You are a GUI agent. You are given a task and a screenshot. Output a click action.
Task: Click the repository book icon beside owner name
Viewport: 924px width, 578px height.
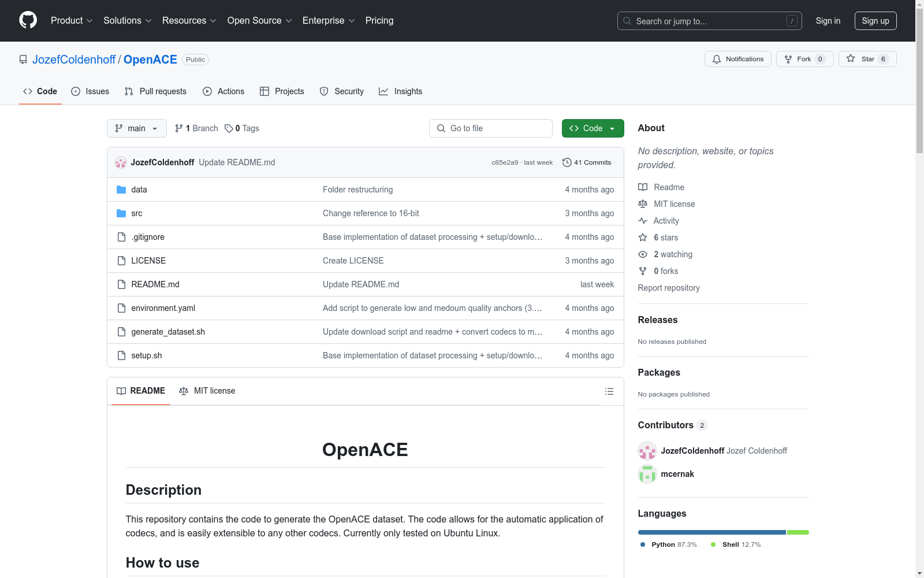coord(23,60)
